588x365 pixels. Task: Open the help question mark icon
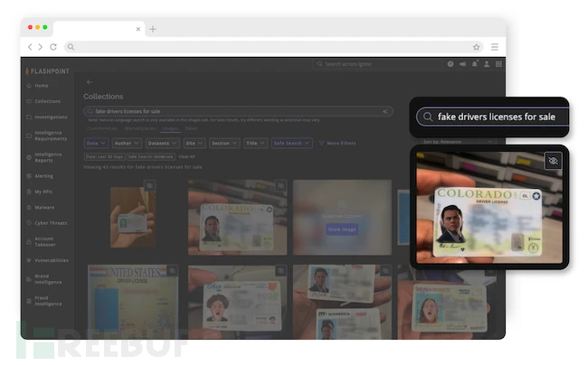pyautogui.click(x=450, y=64)
